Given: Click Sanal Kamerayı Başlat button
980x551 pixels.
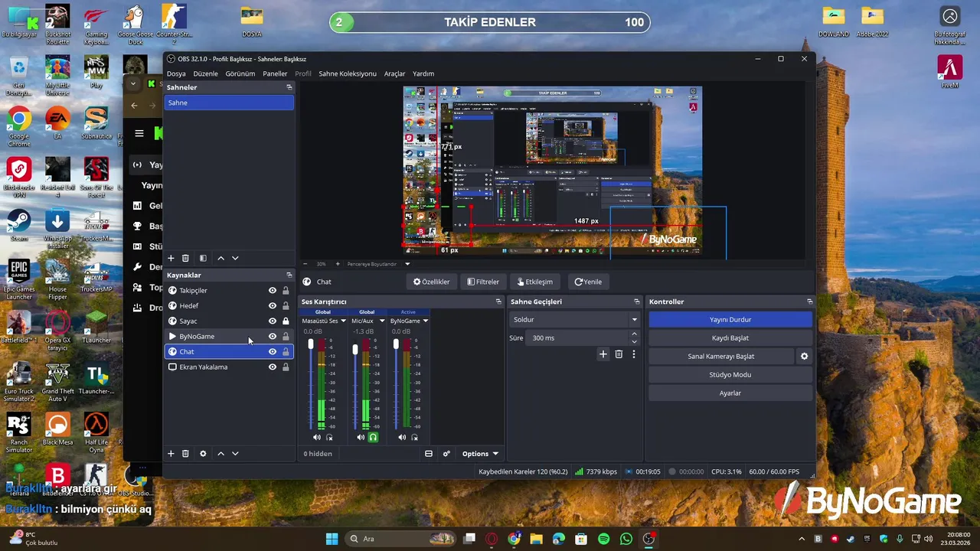Looking at the screenshot, I should tap(721, 357).
